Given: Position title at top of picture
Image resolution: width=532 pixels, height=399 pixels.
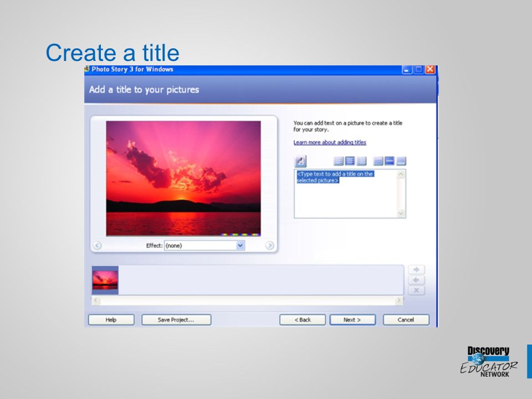Looking at the screenshot, I should pos(378,161).
